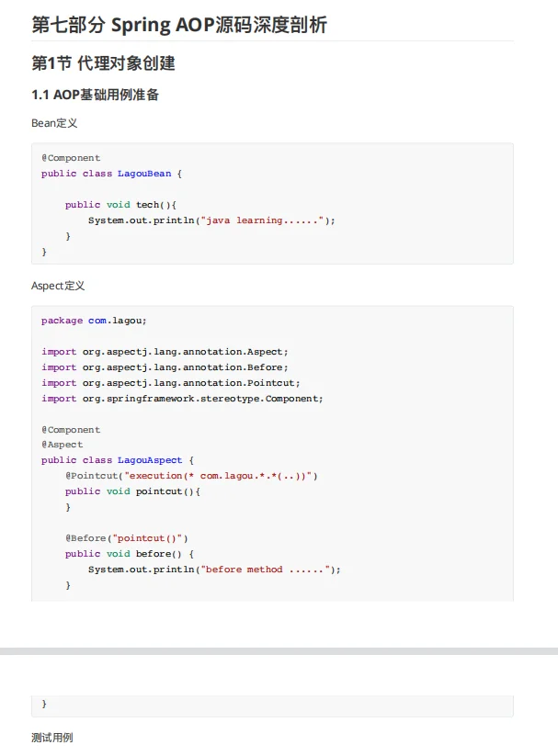Click the import annotation.Before line

[165, 367]
